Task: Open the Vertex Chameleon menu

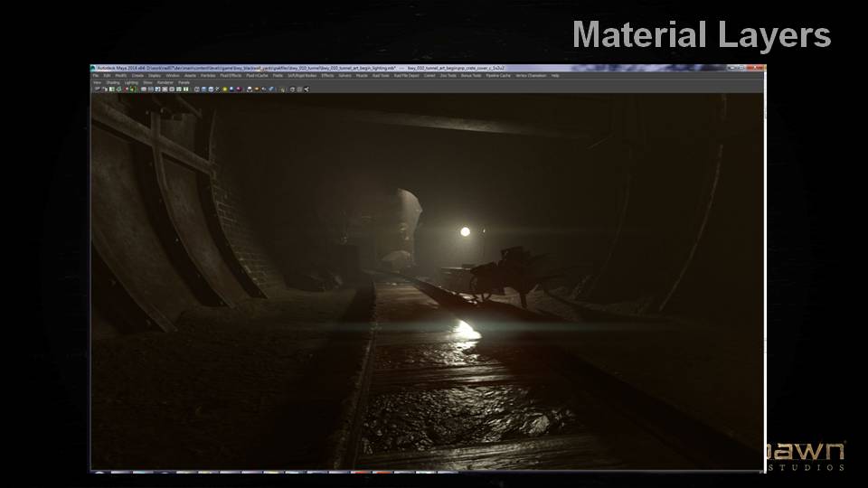Action: click(x=531, y=76)
